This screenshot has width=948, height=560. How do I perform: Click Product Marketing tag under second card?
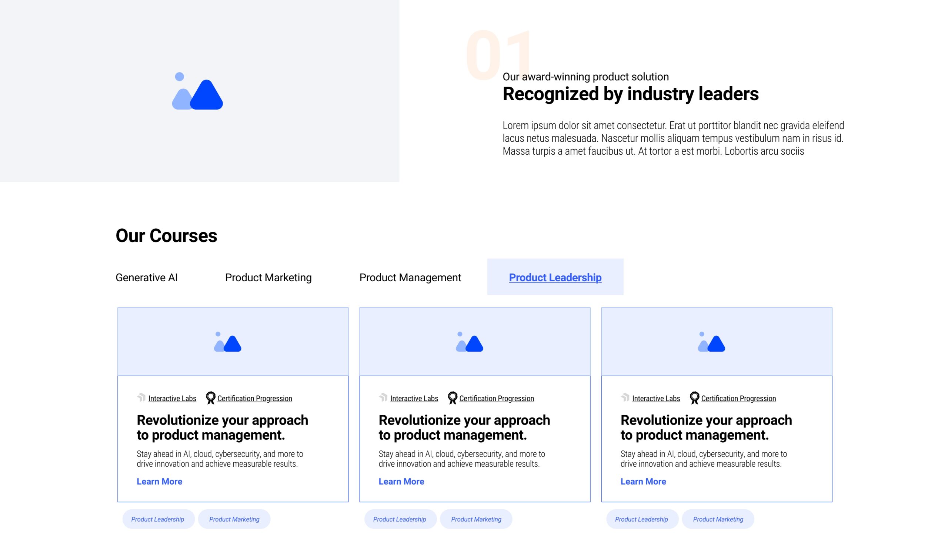coord(476,519)
